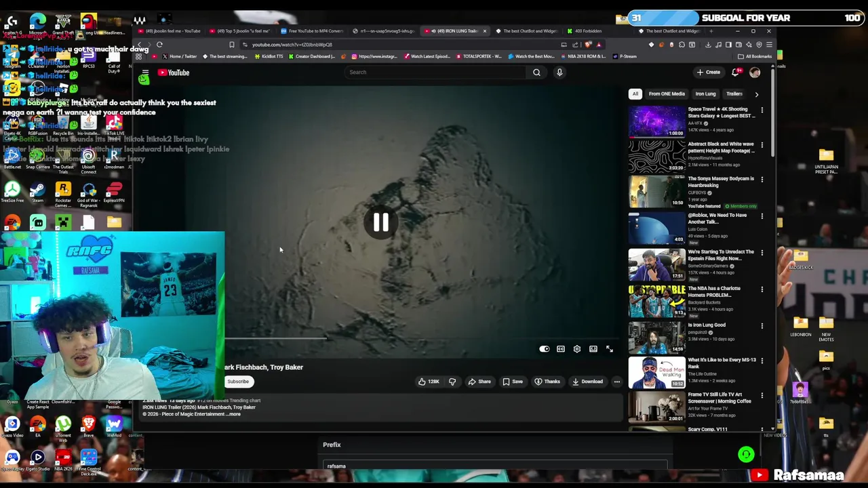
Task: Select the Iron Lung chip
Action: 705,94
